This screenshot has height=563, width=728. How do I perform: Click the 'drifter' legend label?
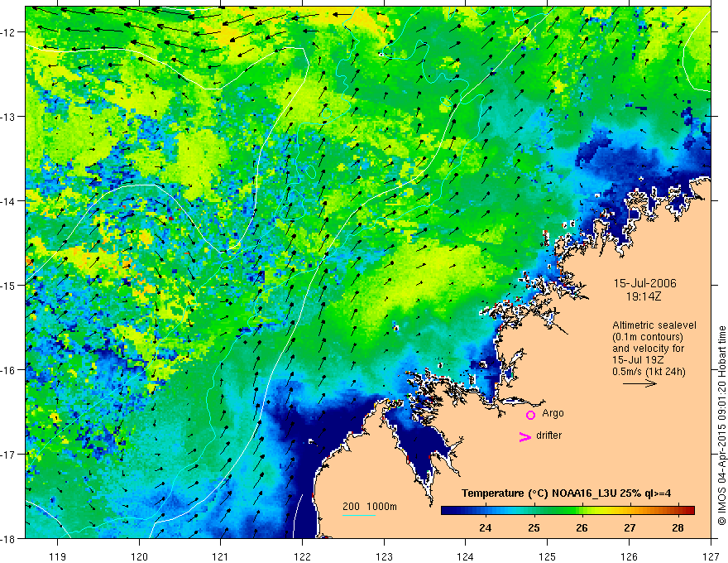coord(548,435)
